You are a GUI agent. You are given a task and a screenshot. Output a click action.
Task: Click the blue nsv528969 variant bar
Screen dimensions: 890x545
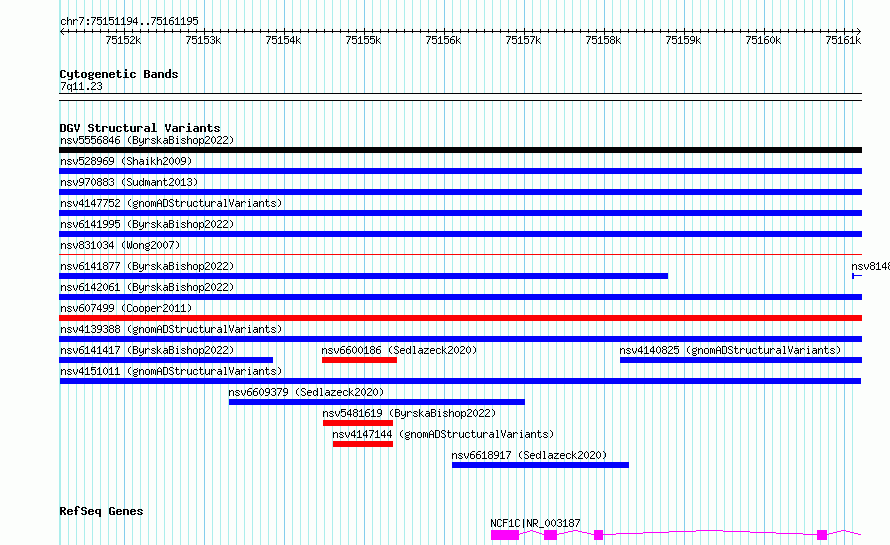pos(460,171)
